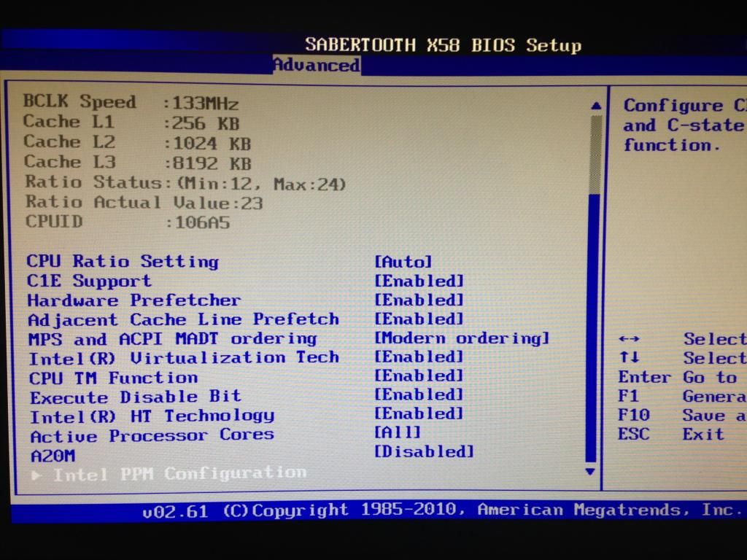The image size is (747, 560).
Task: Click up-down arrows key hint
Action: click(629, 357)
